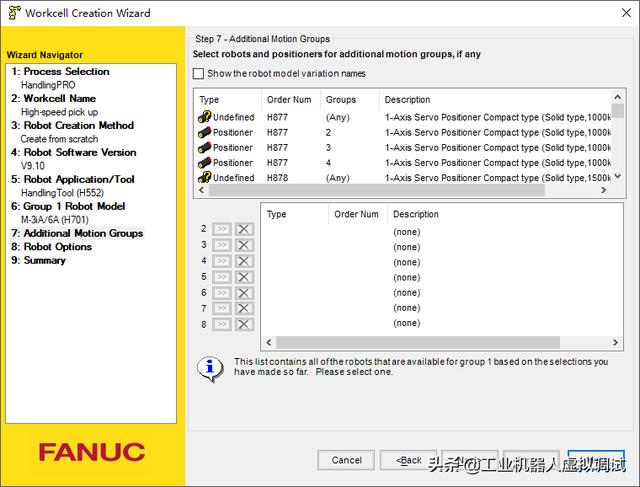Select step 7: Additional Motion Groups

click(x=77, y=233)
